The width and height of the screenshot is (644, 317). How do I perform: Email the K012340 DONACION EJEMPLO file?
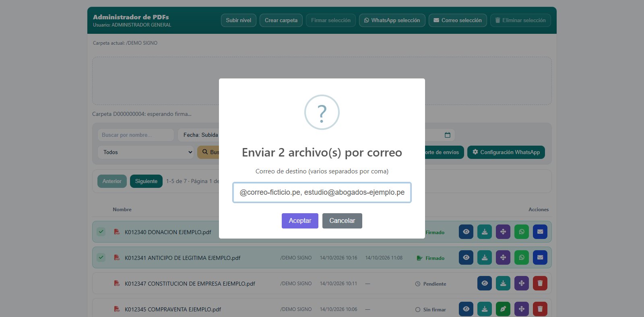tap(540, 232)
